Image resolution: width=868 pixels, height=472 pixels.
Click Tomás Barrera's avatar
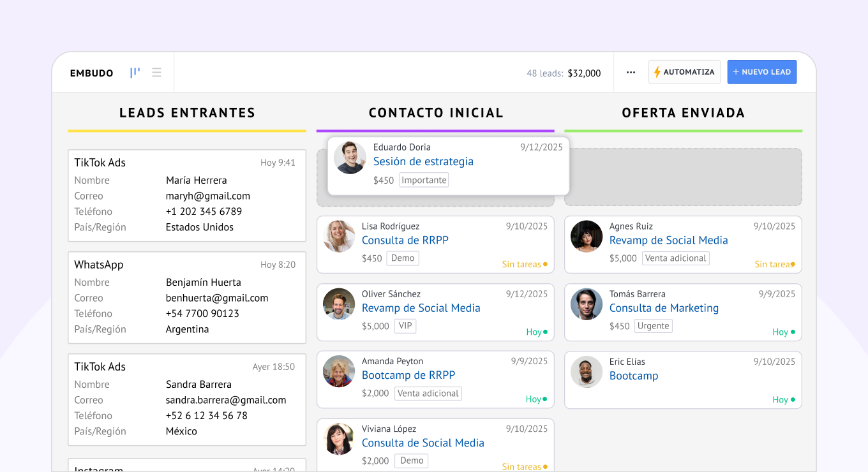587,304
